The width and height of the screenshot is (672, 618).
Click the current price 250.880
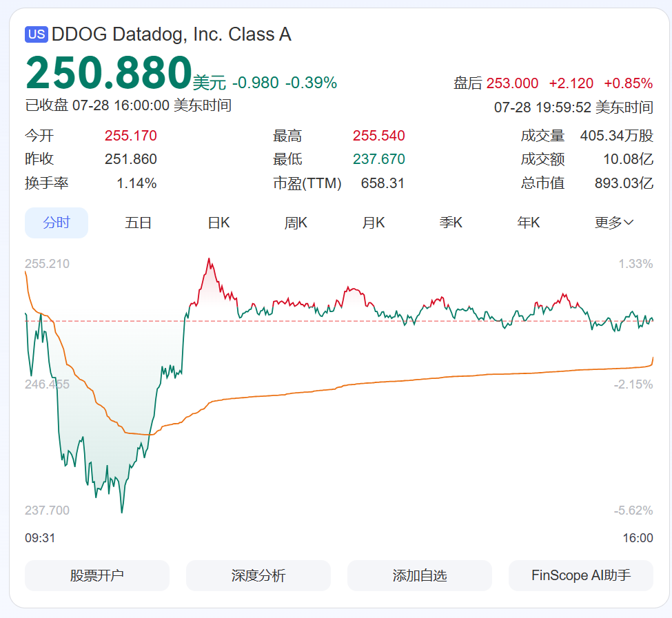click(109, 72)
